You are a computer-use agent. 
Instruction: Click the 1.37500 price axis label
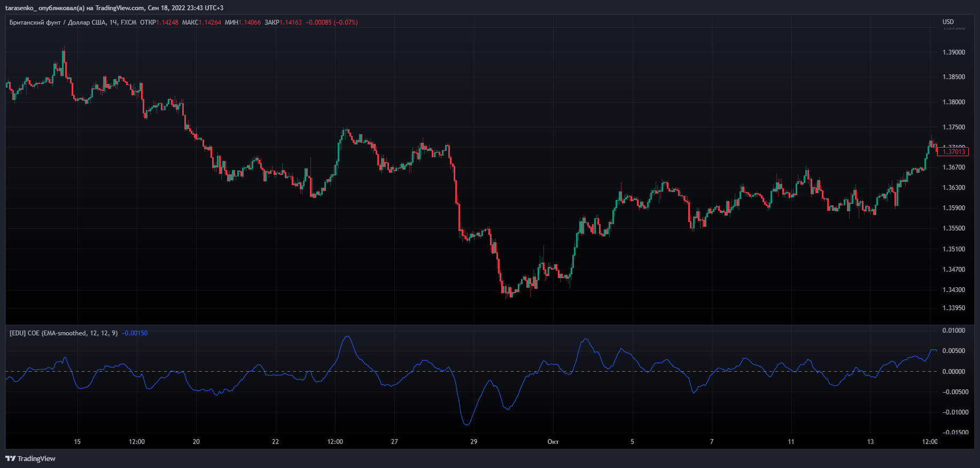[954, 127]
